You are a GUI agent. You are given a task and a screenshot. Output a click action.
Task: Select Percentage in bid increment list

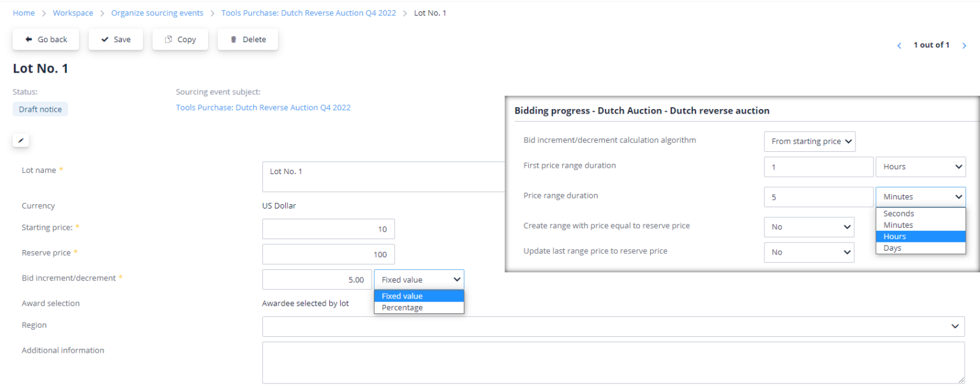pos(402,307)
